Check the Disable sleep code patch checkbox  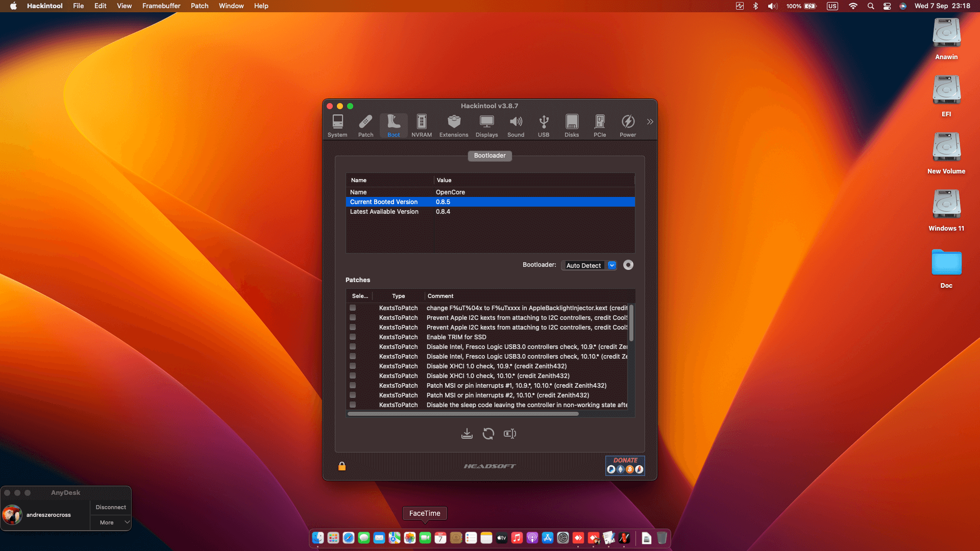pyautogui.click(x=353, y=405)
